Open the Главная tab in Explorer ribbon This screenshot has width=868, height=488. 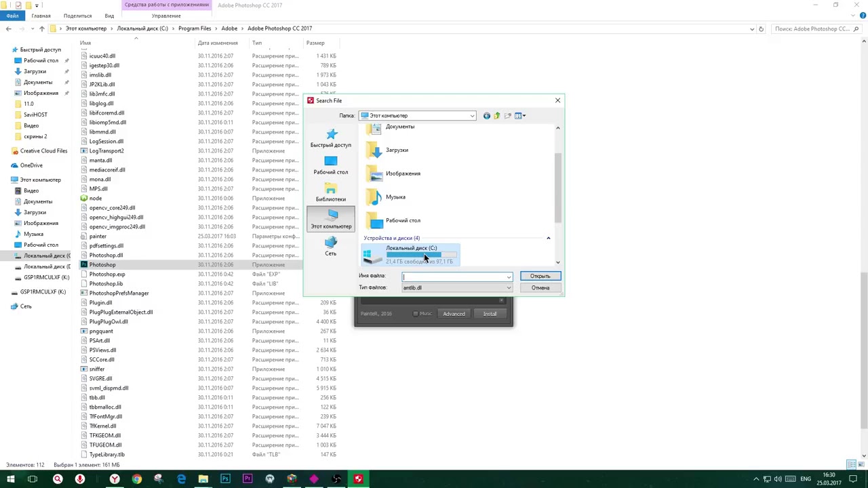point(41,16)
